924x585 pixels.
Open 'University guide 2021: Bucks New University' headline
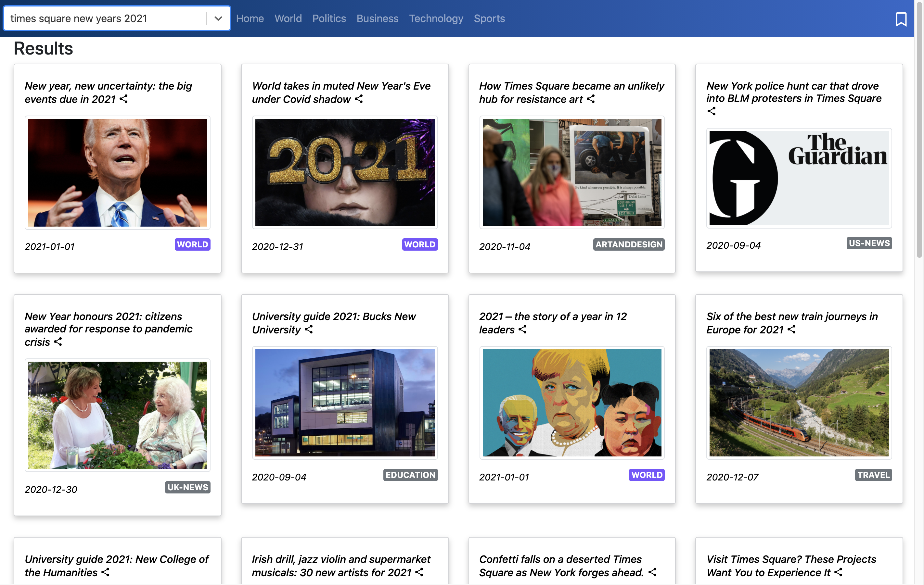click(x=333, y=323)
